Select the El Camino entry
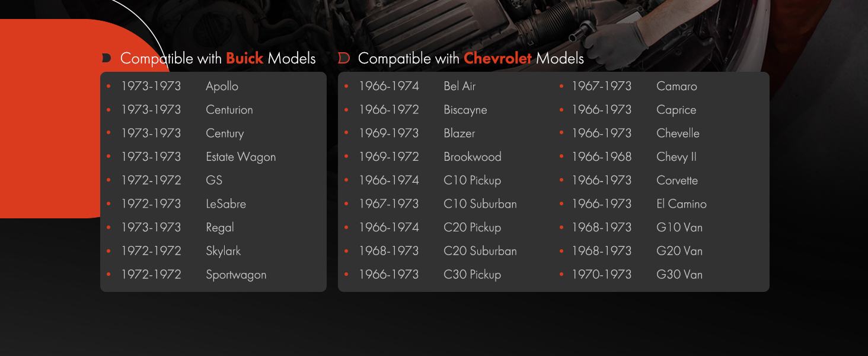868x356 pixels. pos(682,204)
